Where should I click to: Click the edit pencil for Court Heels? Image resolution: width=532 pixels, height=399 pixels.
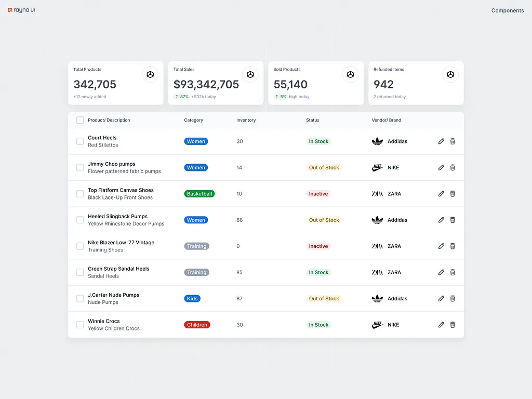441,141
